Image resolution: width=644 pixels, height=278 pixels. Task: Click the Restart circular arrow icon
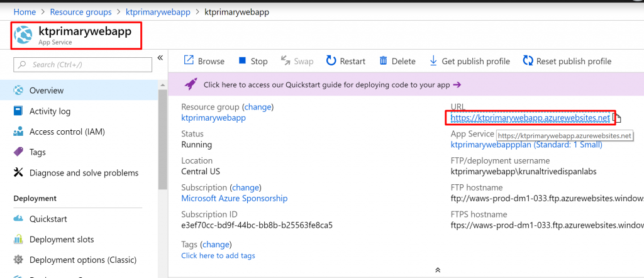tap(331, 61)
